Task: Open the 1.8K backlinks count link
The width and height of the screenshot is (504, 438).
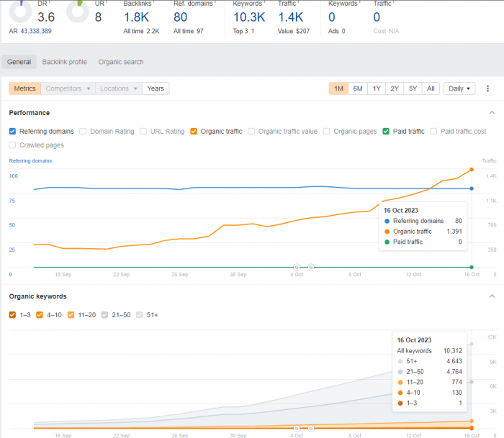Action: (x=136, y=17)
